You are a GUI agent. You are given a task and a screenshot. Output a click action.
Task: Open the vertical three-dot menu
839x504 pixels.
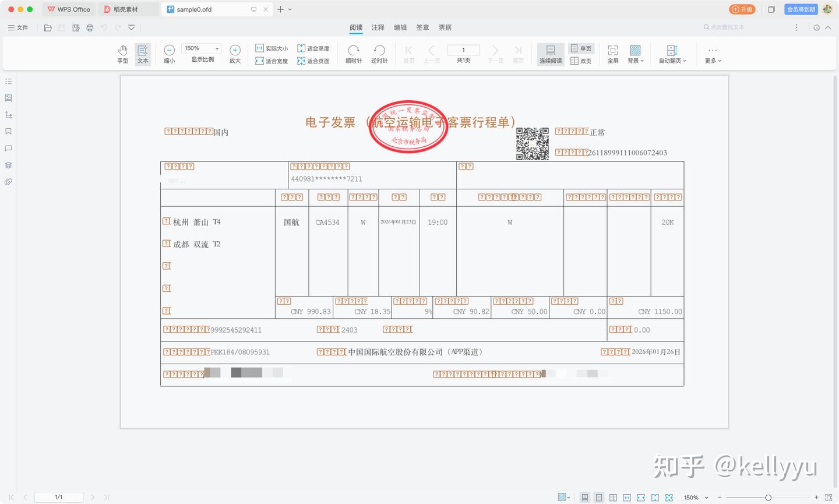pos(796,27)
